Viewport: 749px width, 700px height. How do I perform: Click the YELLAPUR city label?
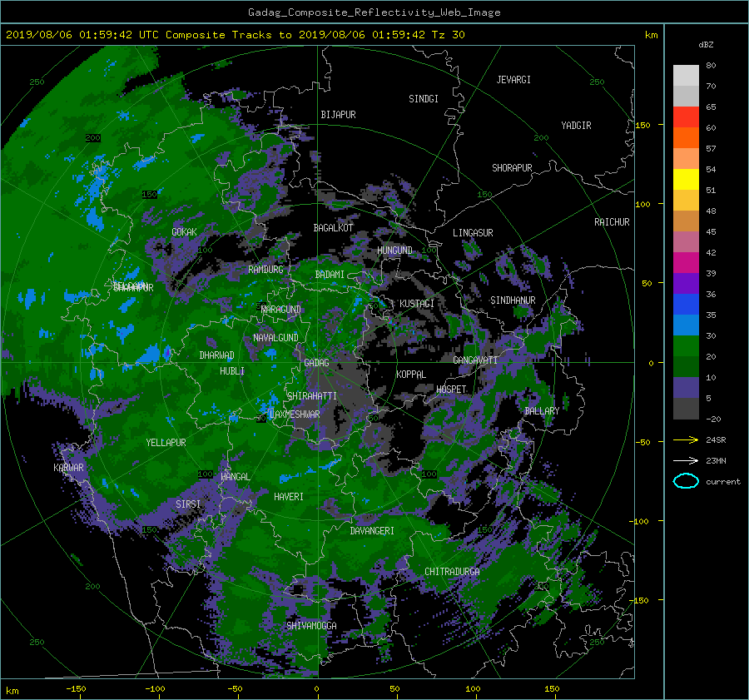(x=166, y=443)
